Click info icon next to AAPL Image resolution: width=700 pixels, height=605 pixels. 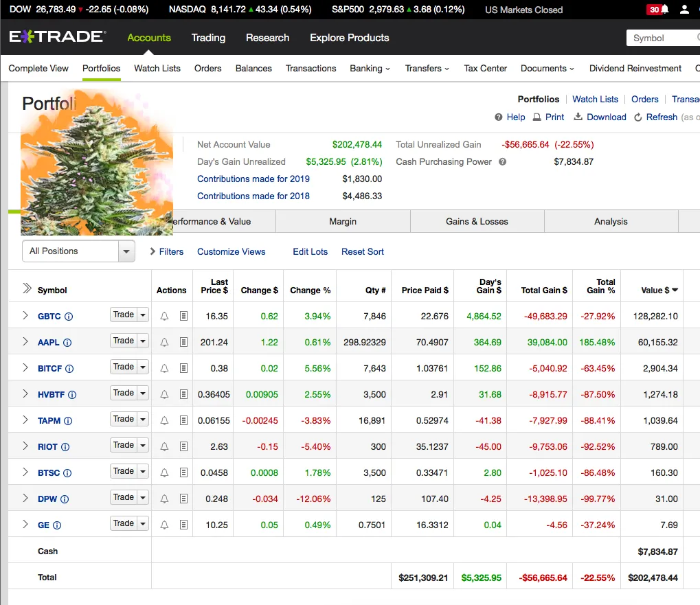[67, 343]
